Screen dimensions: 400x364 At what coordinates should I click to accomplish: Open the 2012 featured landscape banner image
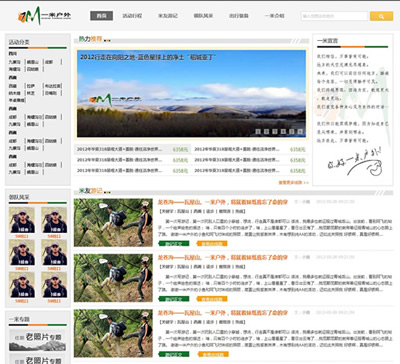191,93
